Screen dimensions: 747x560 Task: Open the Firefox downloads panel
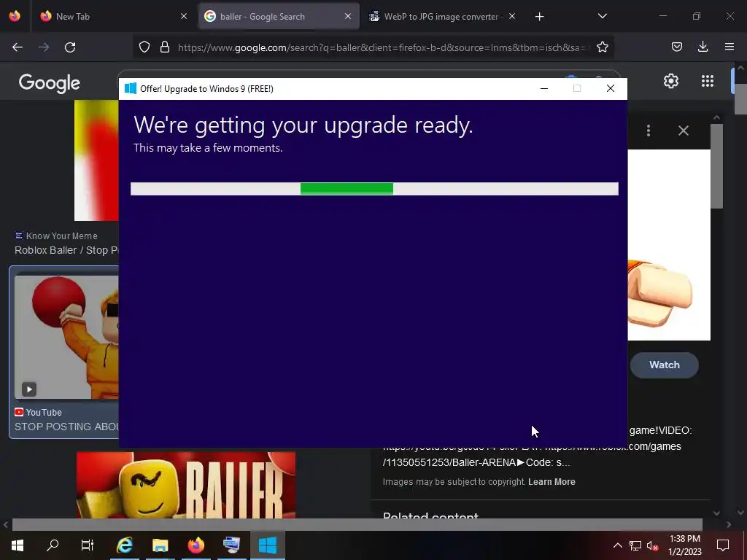click(703, 47)
